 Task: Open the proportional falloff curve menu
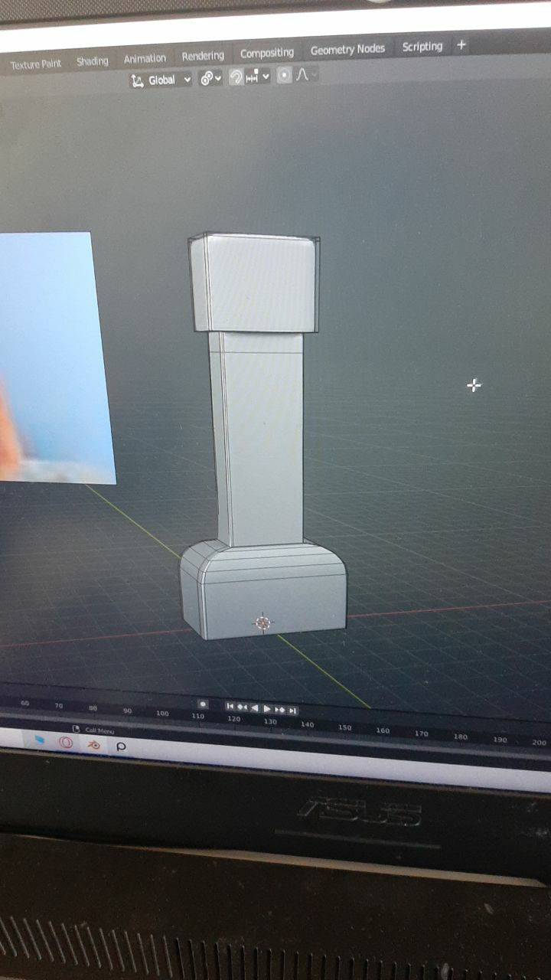(305, 75)
